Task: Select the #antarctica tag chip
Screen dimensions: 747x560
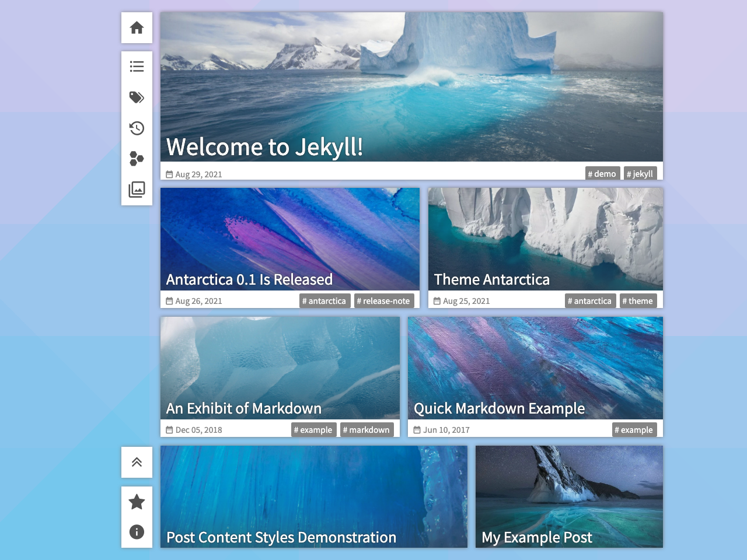Action: 325,300
